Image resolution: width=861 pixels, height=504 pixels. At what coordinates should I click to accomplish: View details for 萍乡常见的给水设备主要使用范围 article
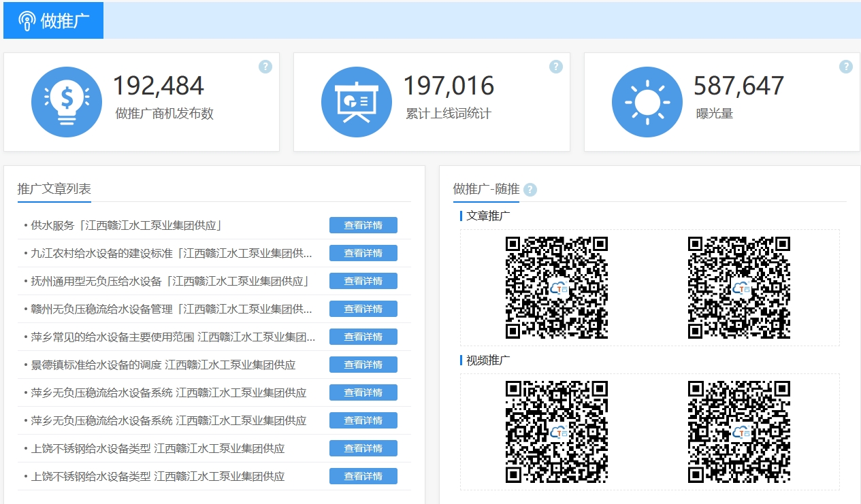point(363,337)
